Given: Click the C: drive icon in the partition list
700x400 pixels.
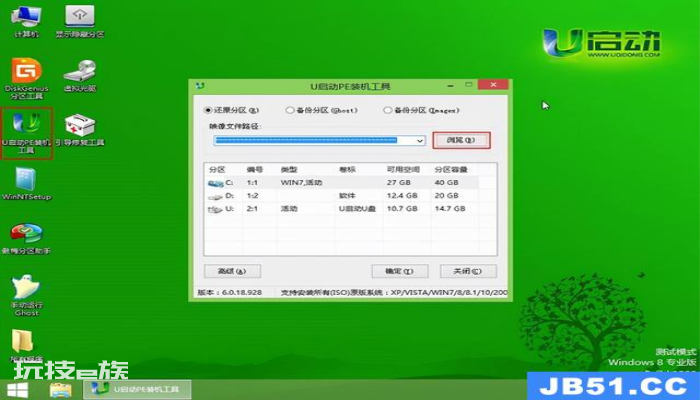Looking at the screenshot, I should tap(215, 183).
